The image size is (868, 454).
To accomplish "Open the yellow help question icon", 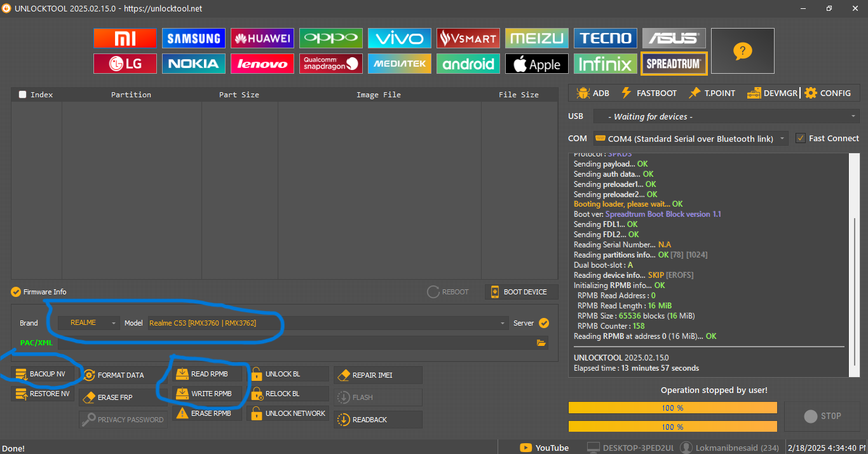I will tap(742, 51).
